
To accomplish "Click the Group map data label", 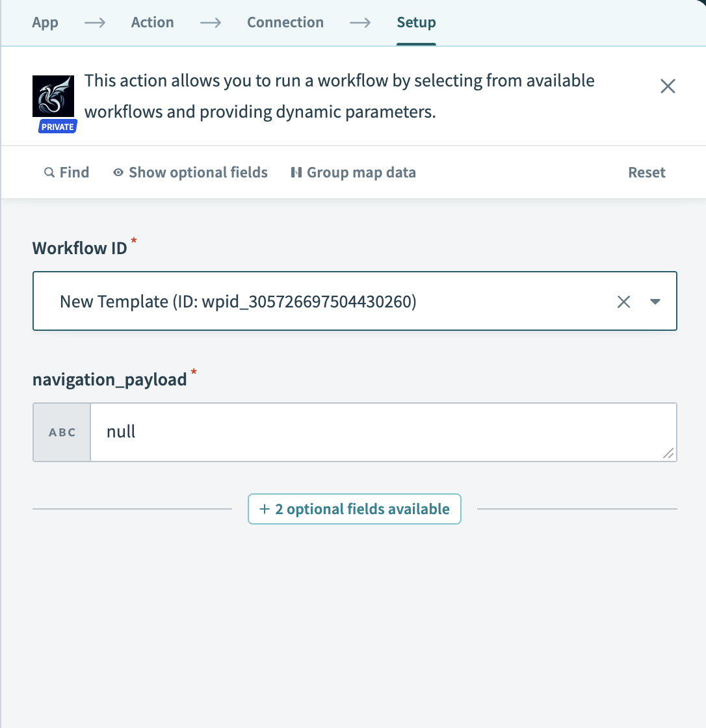I will coord(361,173).
